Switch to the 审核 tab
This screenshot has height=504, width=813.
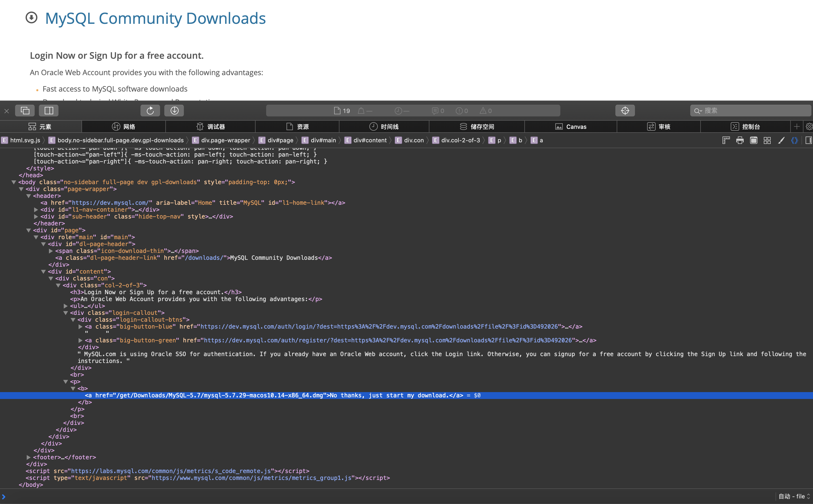point(659,127)
